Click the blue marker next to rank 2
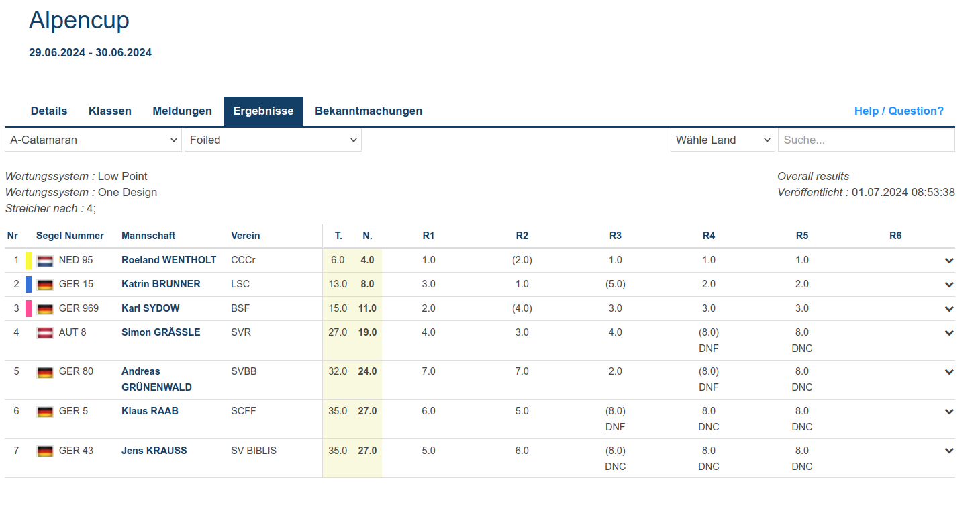980x509 pixels. tap(29, 285)
